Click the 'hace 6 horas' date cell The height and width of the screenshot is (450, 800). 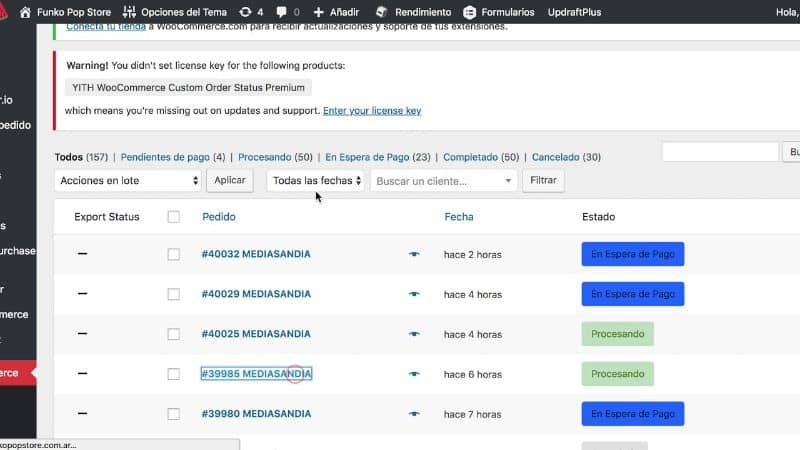pos(472,374)
